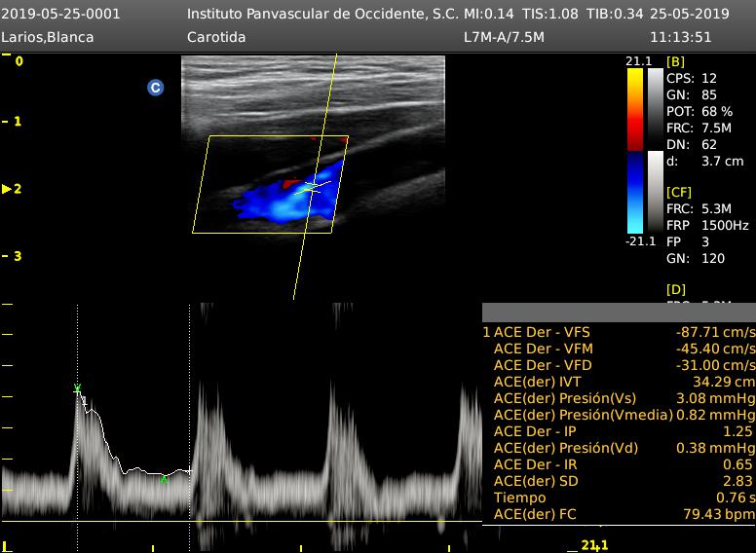The height and width of the screenshot is (553, 756).
Task: Click the focus position arrow at depth 2
Action: (8, 189)
